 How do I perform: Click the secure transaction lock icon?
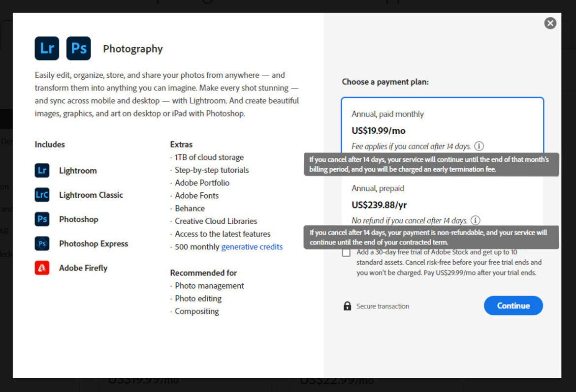click(x=347, y=306)
